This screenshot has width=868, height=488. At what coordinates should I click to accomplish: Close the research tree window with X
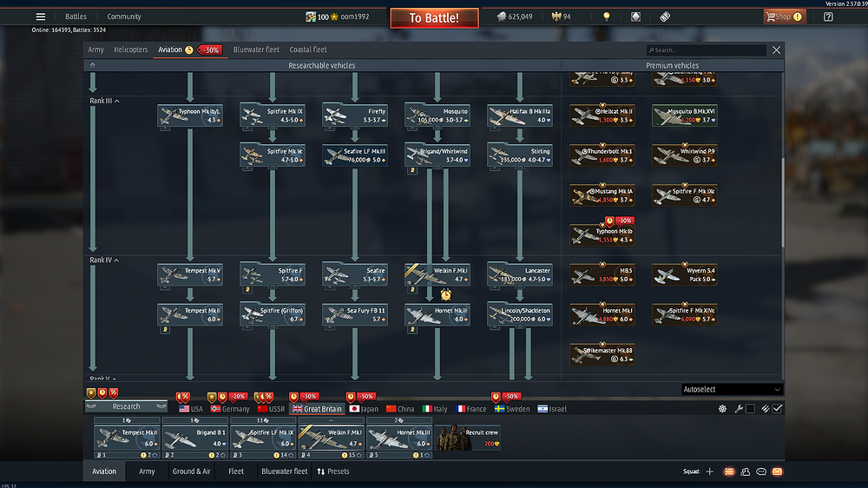[x=777, y=49]
